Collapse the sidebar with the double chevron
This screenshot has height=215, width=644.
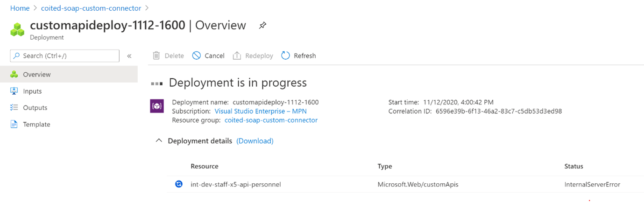point(129,56)
